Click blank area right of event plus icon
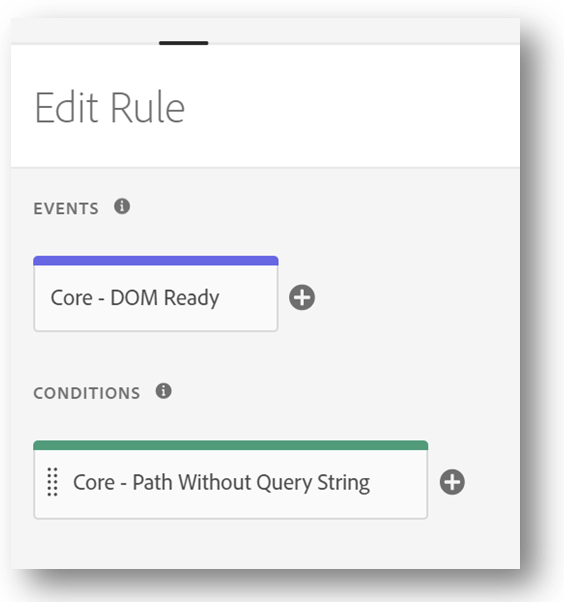Viewport: 564px width, 602px height. pos(415,297)
